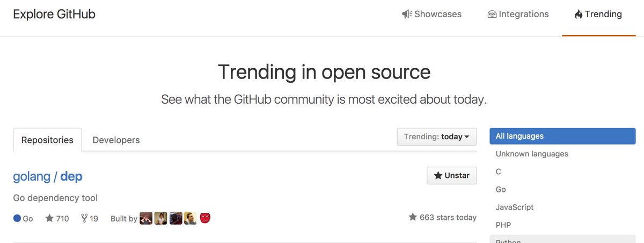Switch to the Repositories tab
Image resolution: width=644 pixels, height=243 pixels.
click(x=47, y=140)
